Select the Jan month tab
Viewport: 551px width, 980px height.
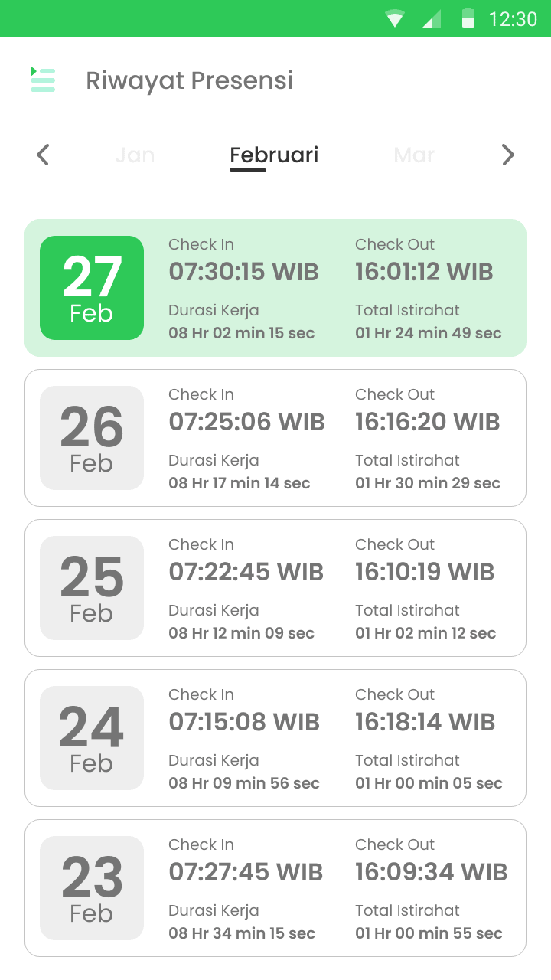[135, 155]
